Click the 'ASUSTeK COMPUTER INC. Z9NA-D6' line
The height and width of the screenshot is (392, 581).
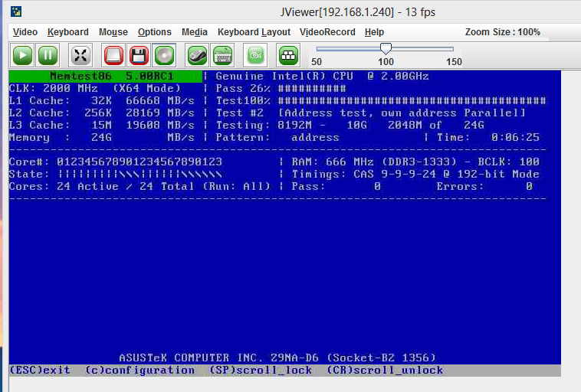(277, 358)
